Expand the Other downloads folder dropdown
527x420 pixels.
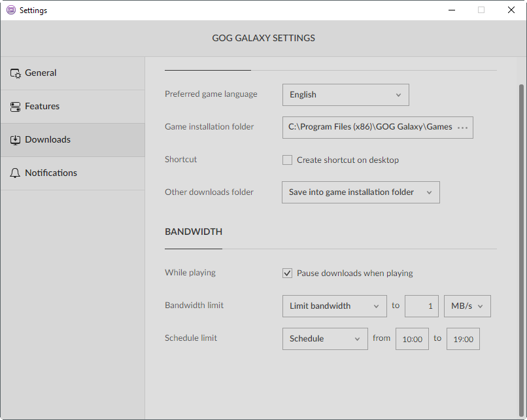(x=361, y=192)
